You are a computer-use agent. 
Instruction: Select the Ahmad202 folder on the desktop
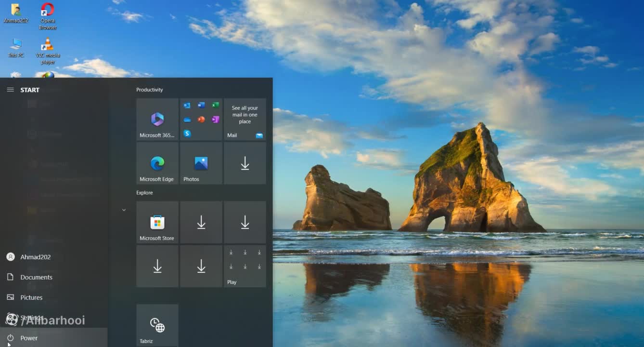(x=16, y=13)
